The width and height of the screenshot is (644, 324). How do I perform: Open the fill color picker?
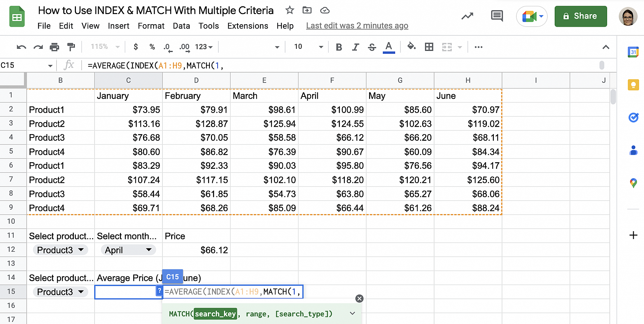(411, 46)
